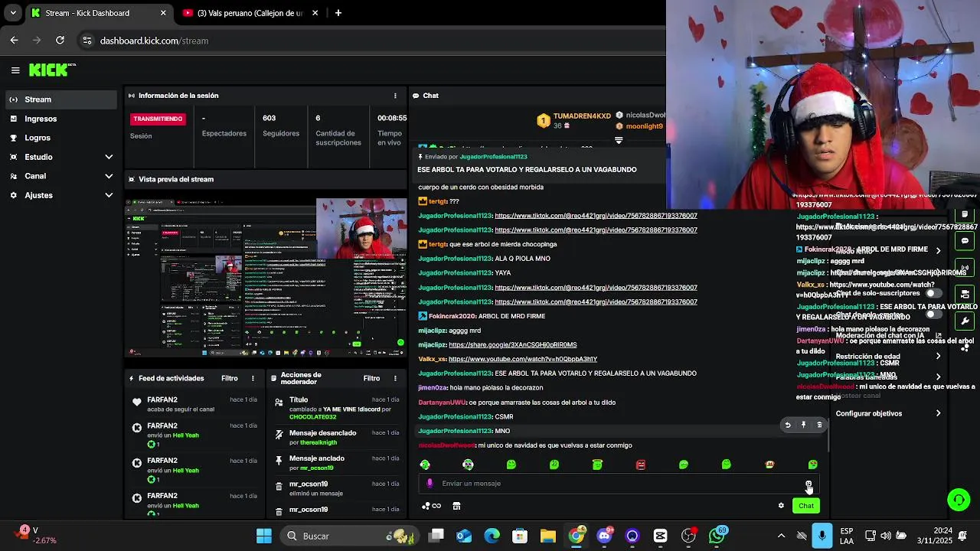Send message with green Chat button
980x551 pixels.
click(806, 506)
